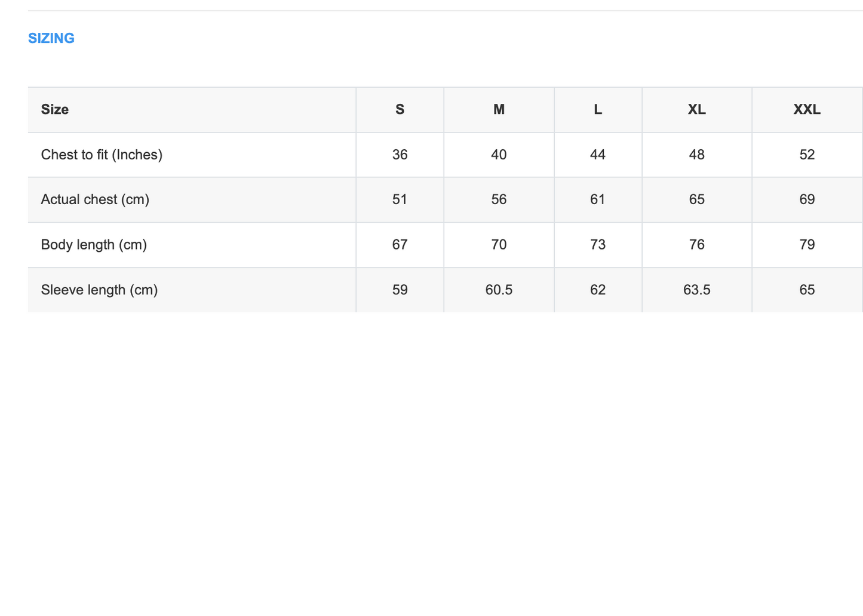Select the Actual chest (cm) row label
The image size is (863, 616).
coord(95,199)
